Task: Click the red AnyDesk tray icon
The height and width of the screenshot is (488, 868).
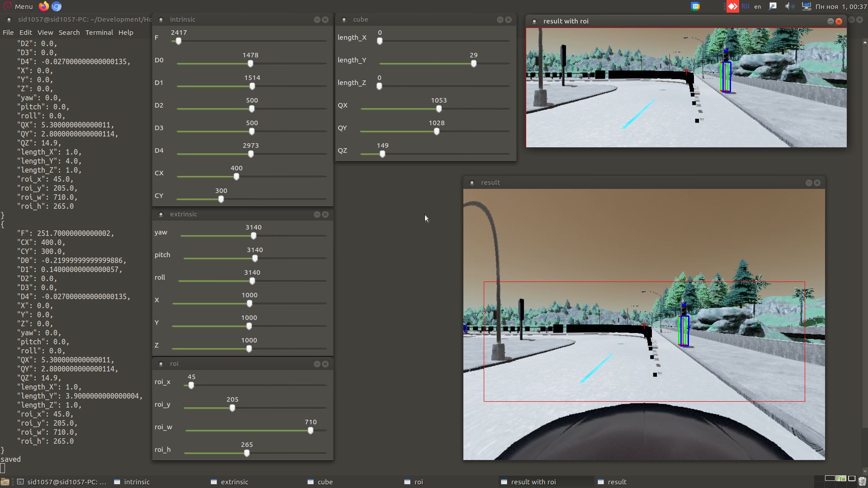Action: (x=732, y=6)
